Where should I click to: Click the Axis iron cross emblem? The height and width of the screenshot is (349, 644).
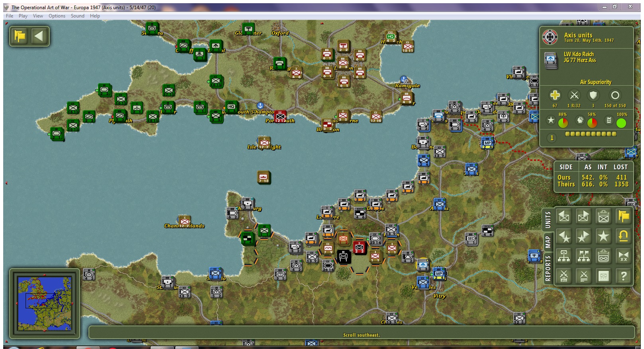coord(550,37)
